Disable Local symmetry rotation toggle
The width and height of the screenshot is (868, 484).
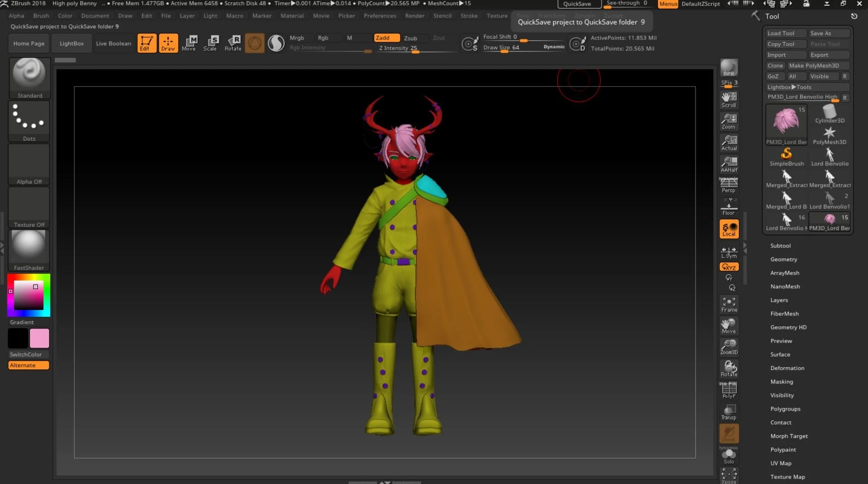pos(729,229)
